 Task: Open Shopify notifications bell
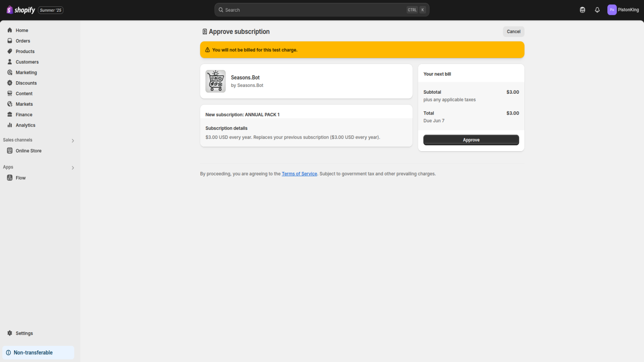[597, 10]
